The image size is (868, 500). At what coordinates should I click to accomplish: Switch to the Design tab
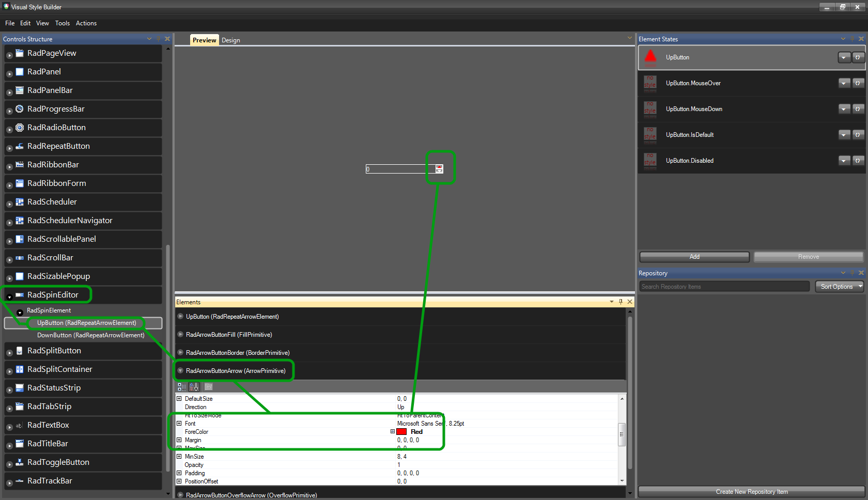point(231,40)
